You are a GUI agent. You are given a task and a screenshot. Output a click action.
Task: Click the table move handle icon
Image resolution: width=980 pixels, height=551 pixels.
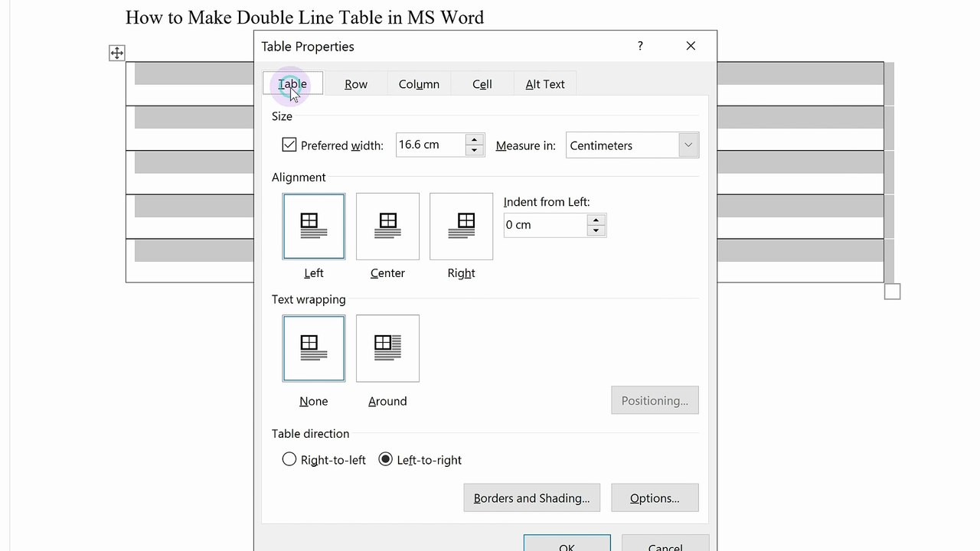click(116, 53)
